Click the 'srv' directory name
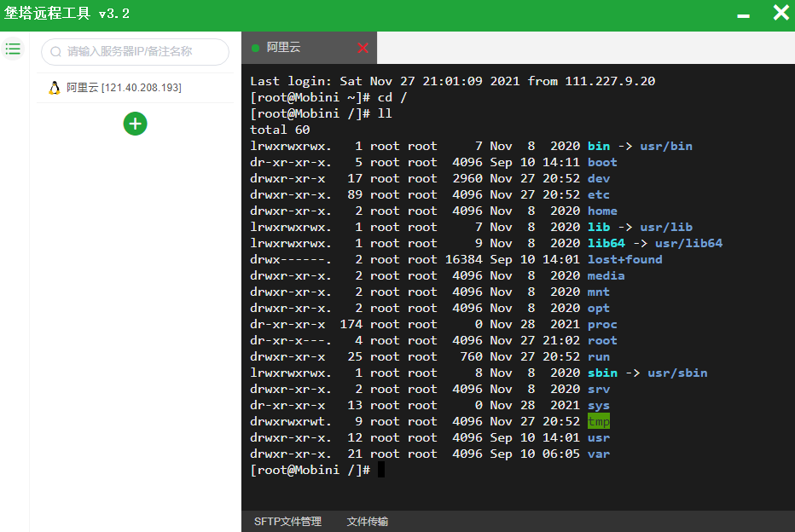 click(599, 389)
